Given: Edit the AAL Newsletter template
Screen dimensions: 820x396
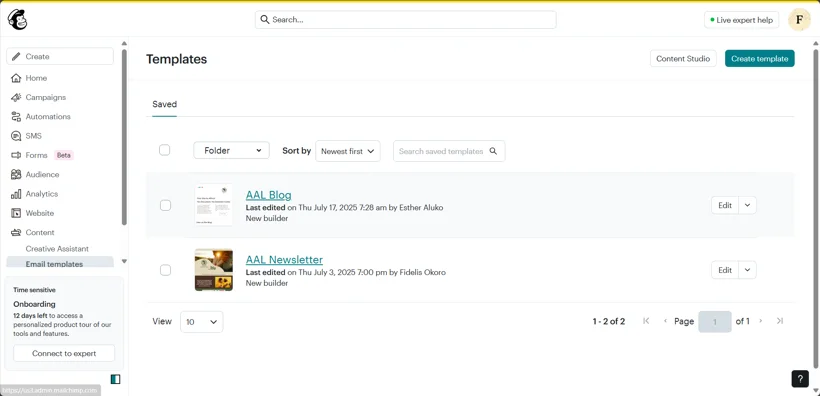Looking at the screenshot, I should coord(725,270).
